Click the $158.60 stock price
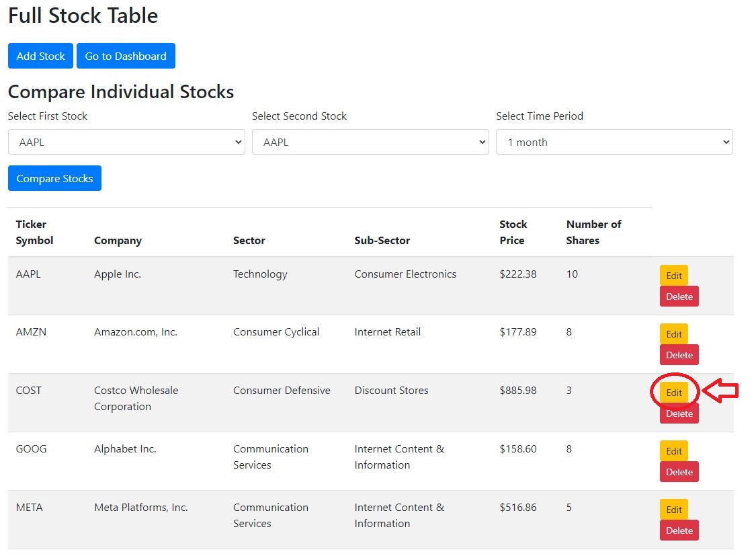 coord(518,449)
